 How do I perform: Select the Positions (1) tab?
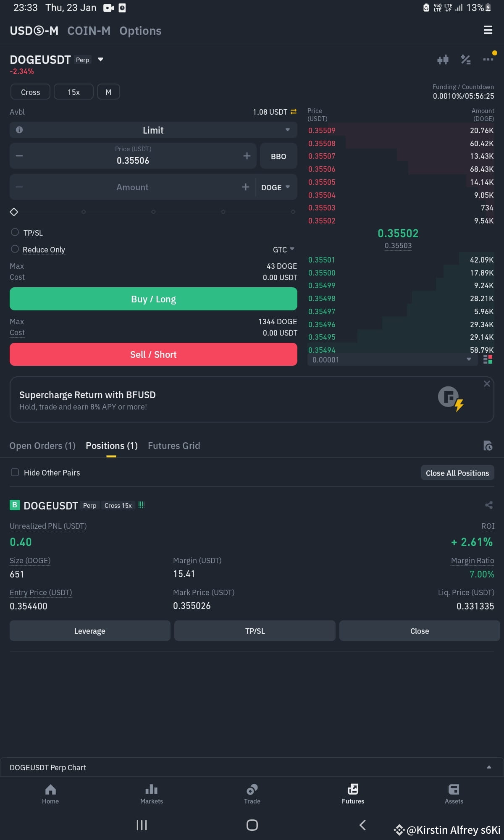(112, 446)
